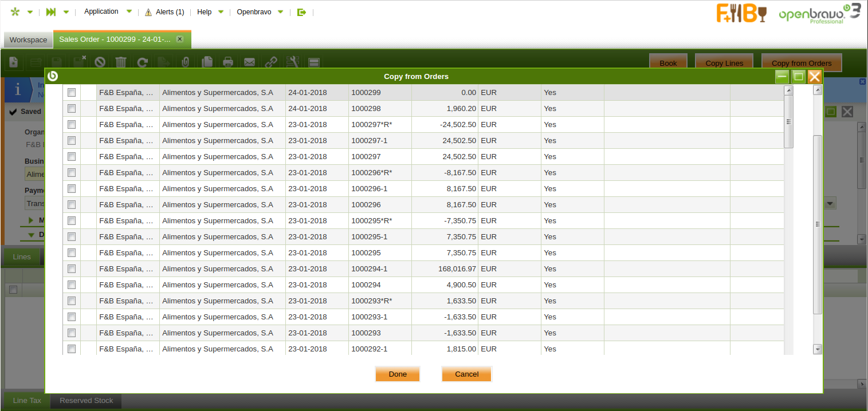The image size is (868, 411).
Task: Click the amount cell 168,016.97
Action: point(445,268)
